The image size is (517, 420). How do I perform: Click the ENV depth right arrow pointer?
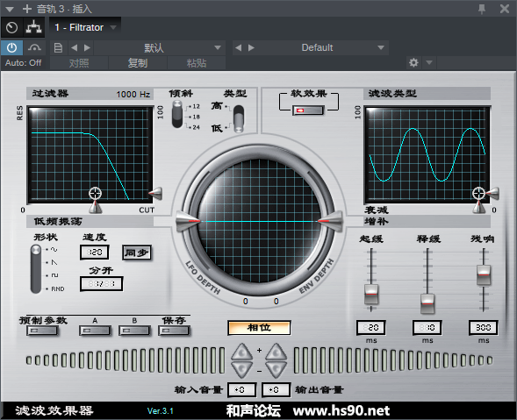pyautogui.click(x=330, y=221)
